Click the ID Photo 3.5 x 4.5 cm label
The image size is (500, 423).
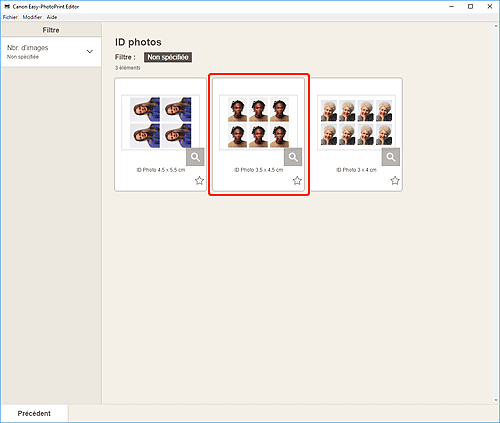tap(258, 170)
